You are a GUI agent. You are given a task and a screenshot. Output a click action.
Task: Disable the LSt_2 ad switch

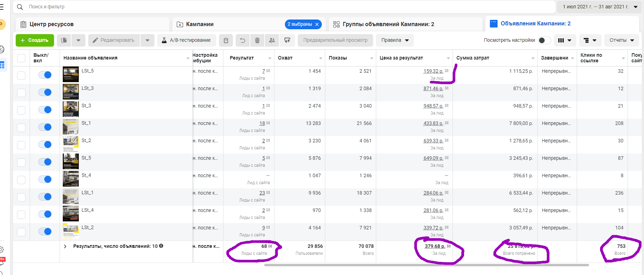(45, 231)
